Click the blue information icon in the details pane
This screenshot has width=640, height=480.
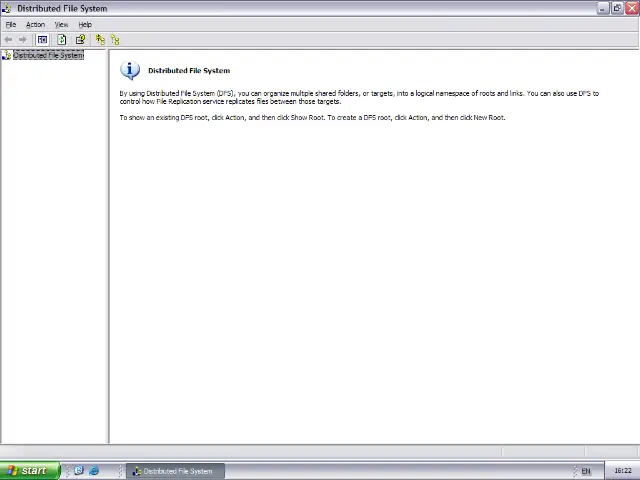click(x=130, y=70)
